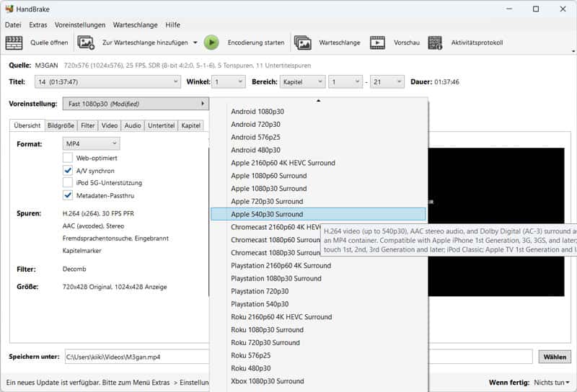Select Playstation 2160p60 4K Surround preset
Viewport: 577px width, 392px height.
pos(318,265)
